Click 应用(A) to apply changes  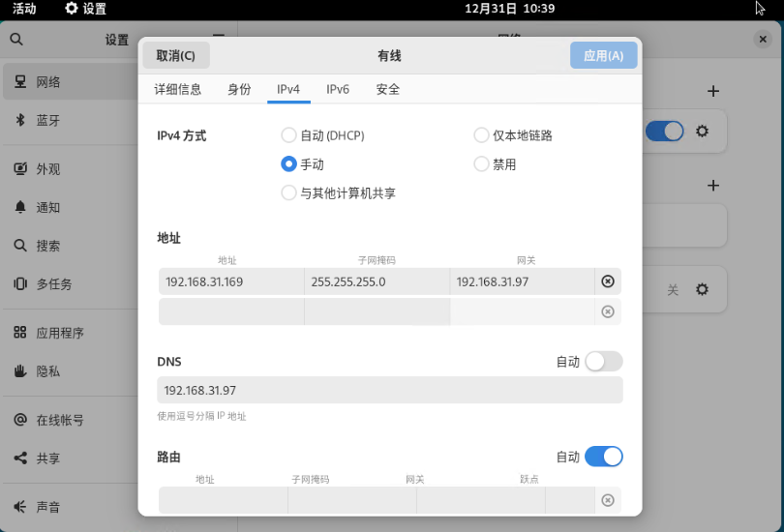point(604,55)
